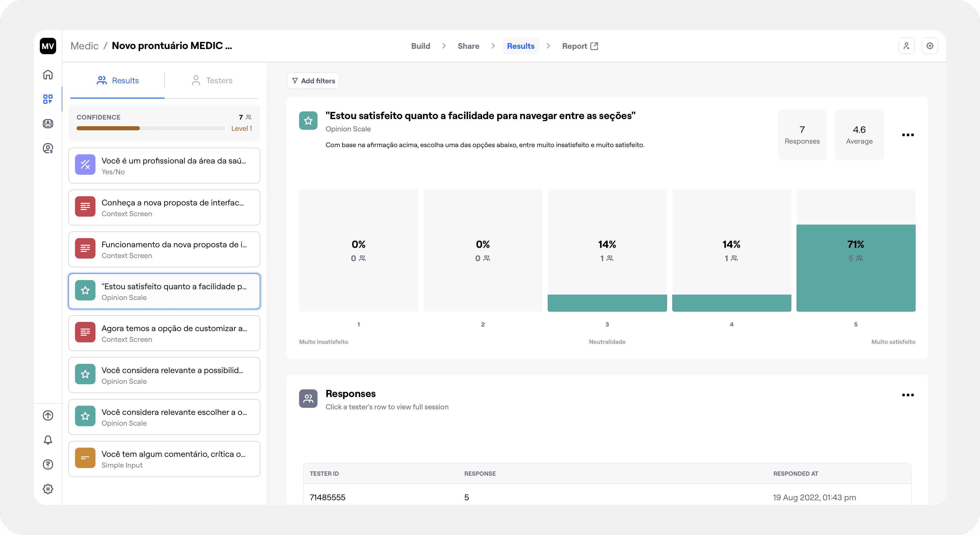Click the MV workspace logo
Screen dimensions: 980x535
point(48,46)
